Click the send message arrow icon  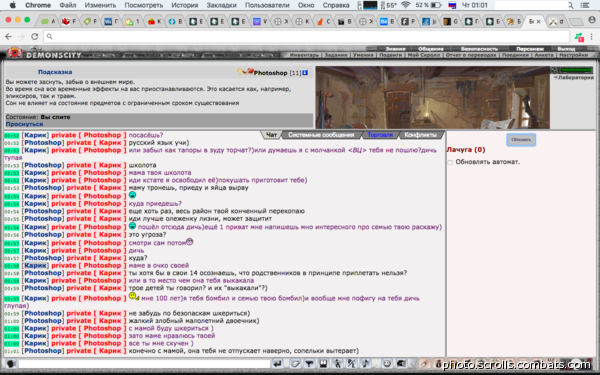pos(277,364)
